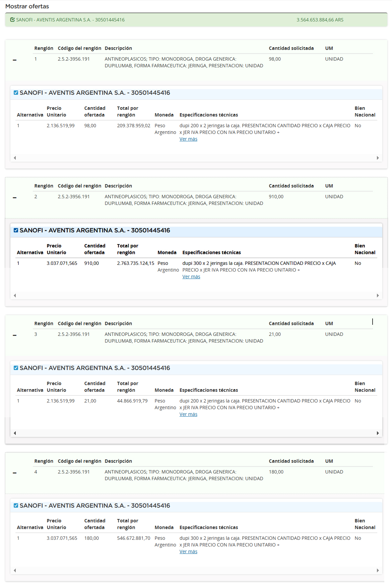This screenshot has width=392, height=588.
Task: Click left scroll arrow in renglón 4 offer table
Action: [x=15, y=570]
